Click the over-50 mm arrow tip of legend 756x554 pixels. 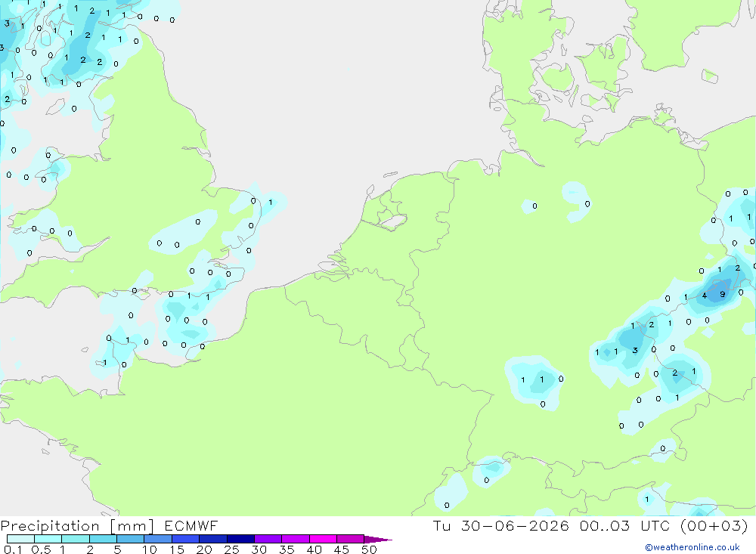(x=378, y=539)
